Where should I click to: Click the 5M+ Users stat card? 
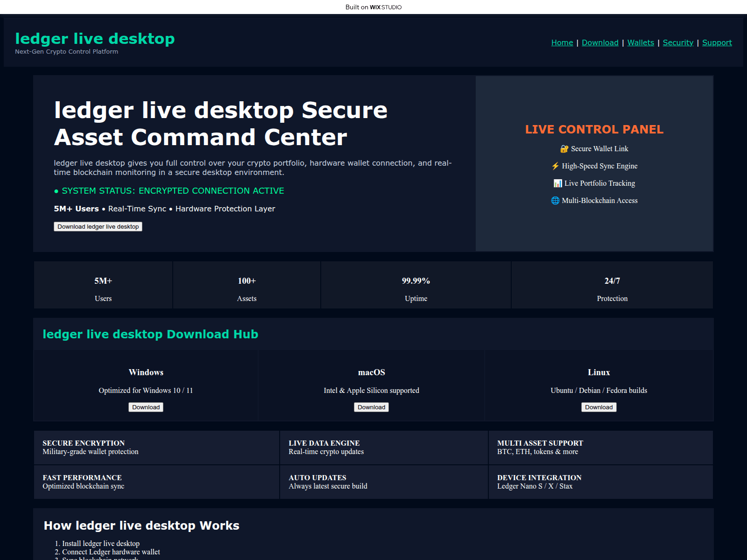coord(103,285)
